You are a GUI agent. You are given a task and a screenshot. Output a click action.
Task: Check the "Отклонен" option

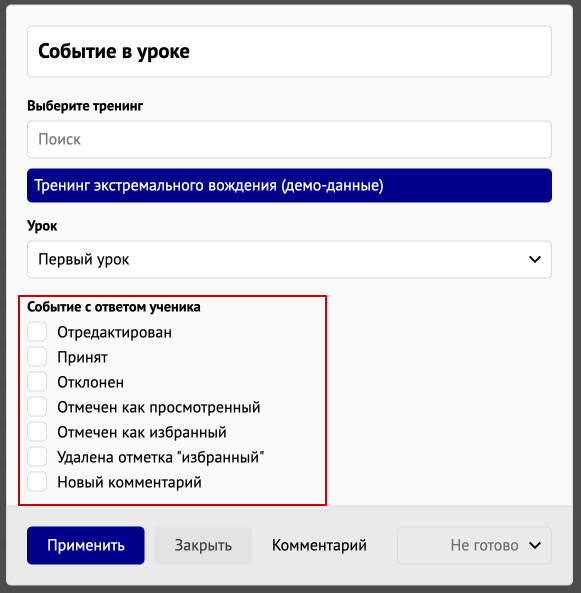(x=37, y=382)
